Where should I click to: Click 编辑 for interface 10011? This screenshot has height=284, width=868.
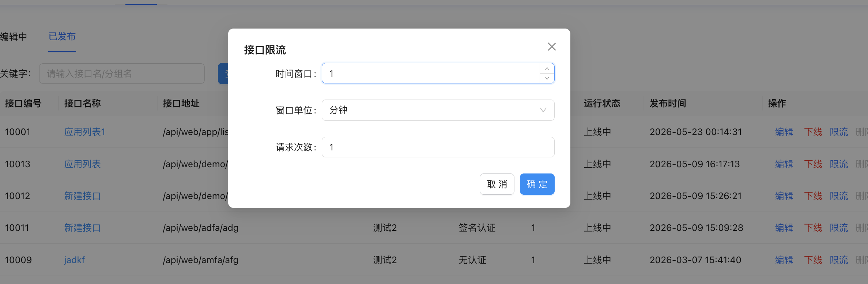(x=784, y=228)
